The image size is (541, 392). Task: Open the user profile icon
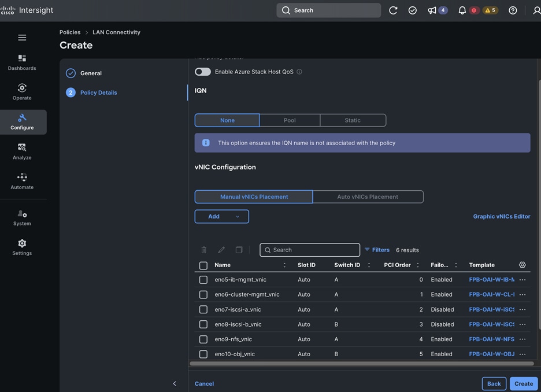point(536,10)
